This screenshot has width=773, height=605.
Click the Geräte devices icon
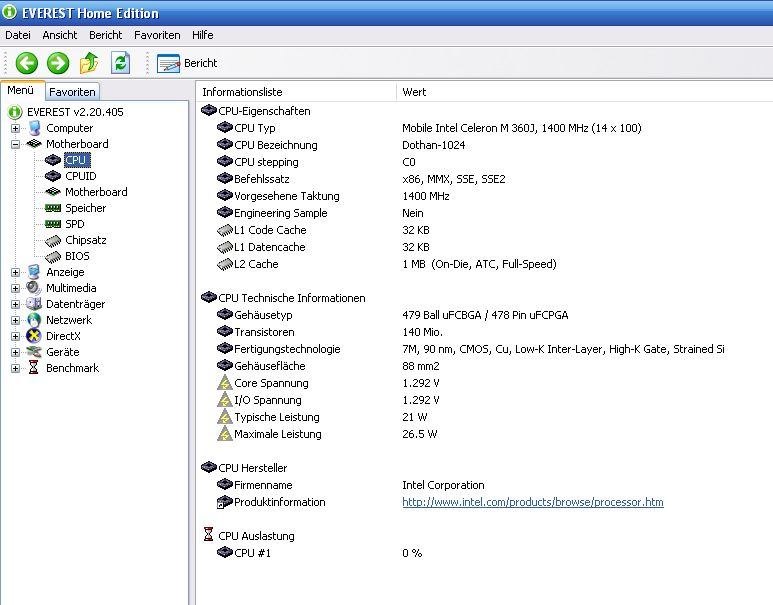[34, 352]
